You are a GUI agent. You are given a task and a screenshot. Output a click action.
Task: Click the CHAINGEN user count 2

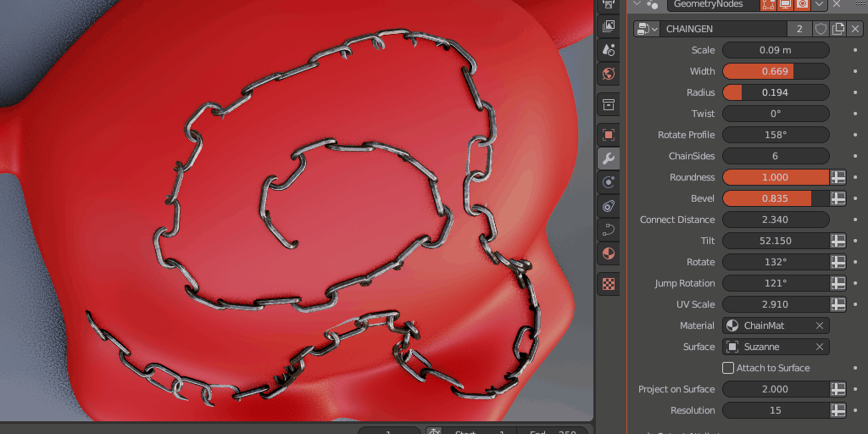pos(799,29)
